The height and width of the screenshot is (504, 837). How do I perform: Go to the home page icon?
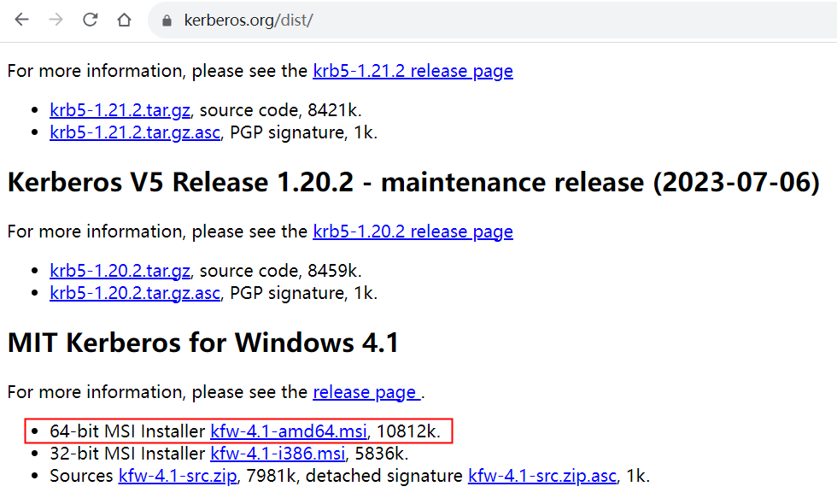tap(125, 20)
